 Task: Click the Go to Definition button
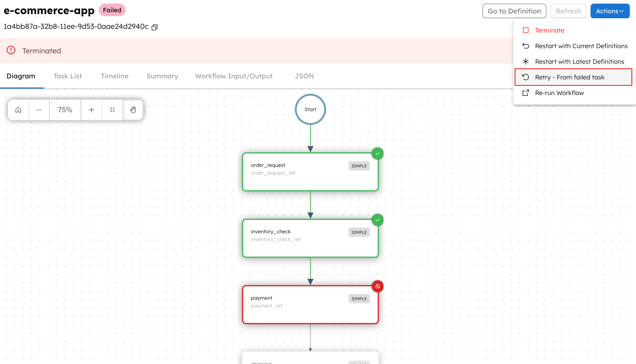tap(514, 11)
